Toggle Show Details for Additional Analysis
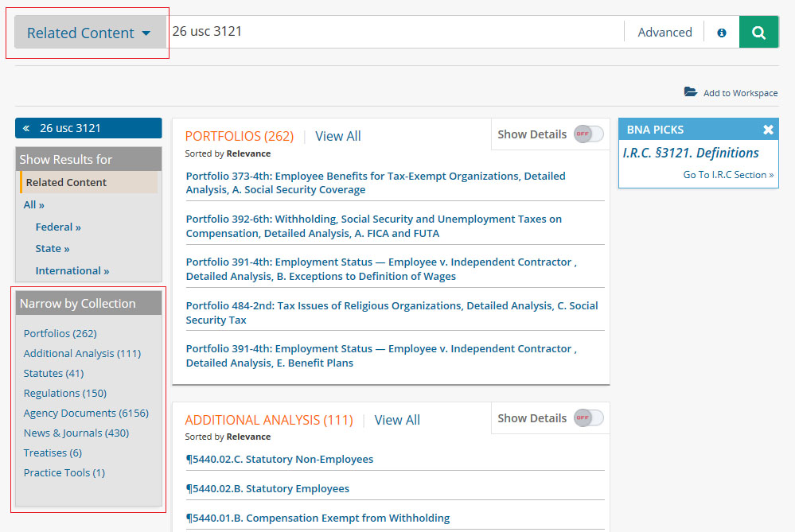795x532 pixels. pos(588,418)
